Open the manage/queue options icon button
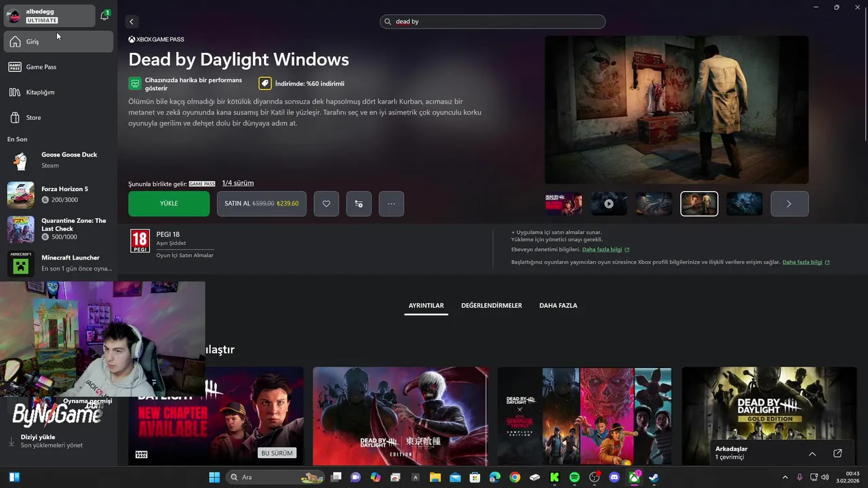This screenshot has height=488, width=868. coord(359,203)
